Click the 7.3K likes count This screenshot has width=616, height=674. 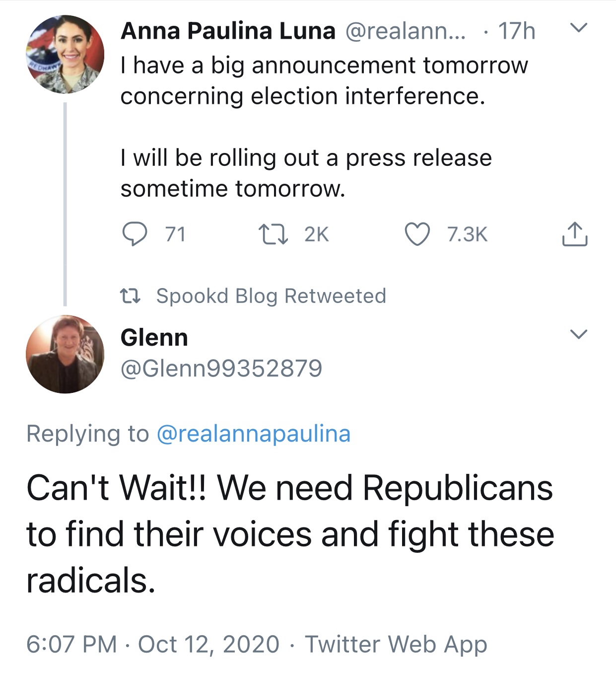467,234
